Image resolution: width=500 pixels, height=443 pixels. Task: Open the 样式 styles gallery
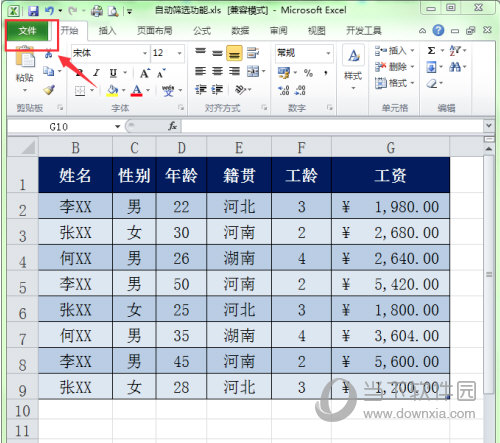point(353,68)
